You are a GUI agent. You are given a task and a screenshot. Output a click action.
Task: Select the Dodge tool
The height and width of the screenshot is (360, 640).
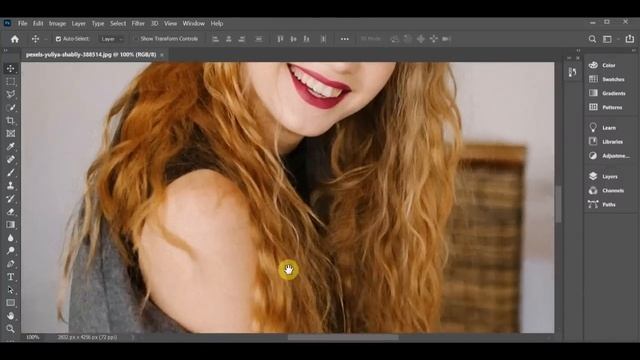(x=11, y=251)
